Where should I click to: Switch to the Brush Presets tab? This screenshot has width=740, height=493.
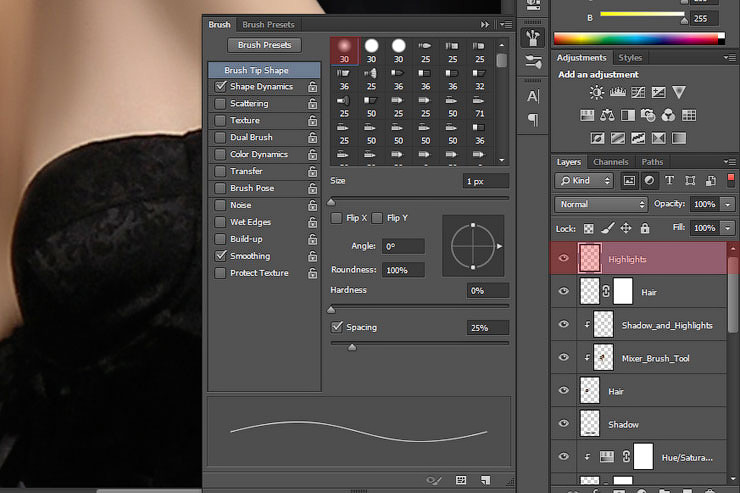coord(266,24)
